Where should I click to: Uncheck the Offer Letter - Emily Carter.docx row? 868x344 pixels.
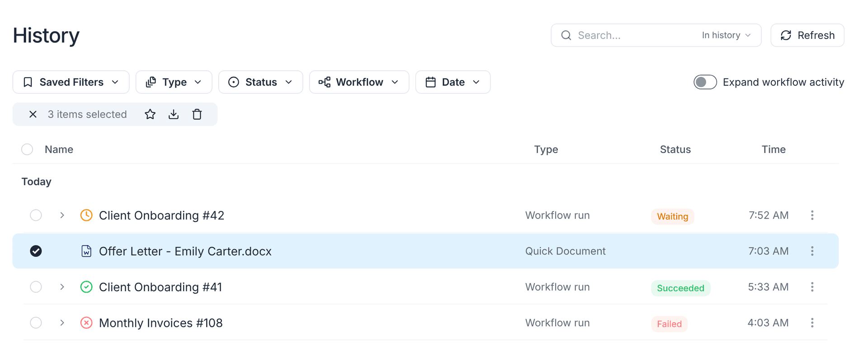tap(36, 251)
